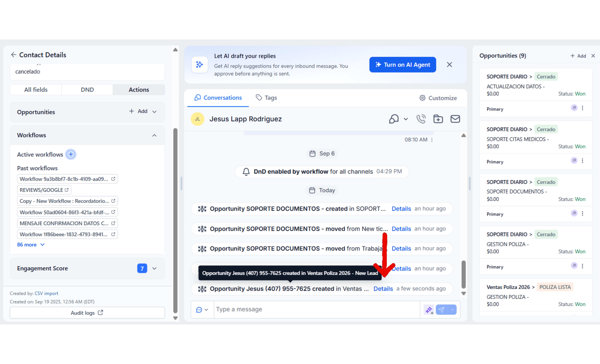View Details of moved from New tic... event
600x364 pixels.
tap(401, 229)
